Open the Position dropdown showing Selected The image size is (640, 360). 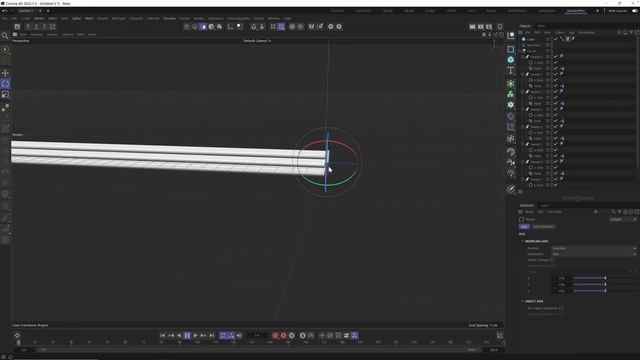[x=594, y=248]
